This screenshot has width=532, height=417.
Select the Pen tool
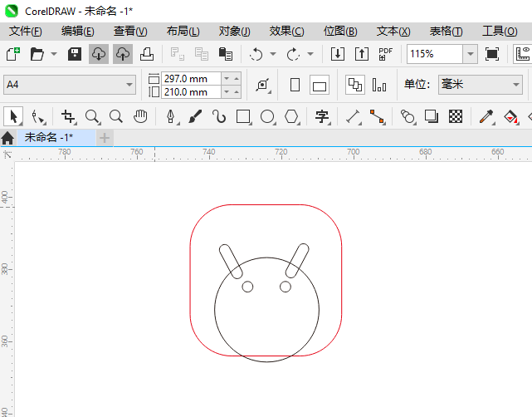[x=171, y=117]
